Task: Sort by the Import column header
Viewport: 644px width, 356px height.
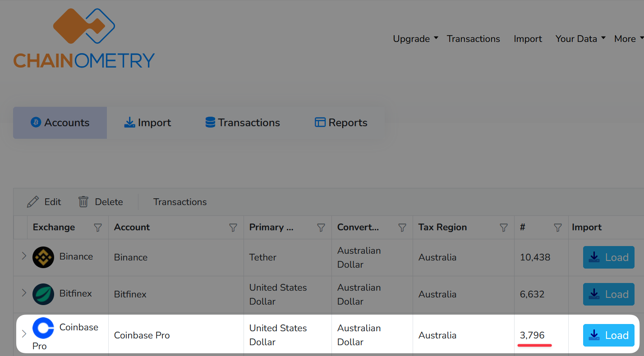Action: [587, 227]
